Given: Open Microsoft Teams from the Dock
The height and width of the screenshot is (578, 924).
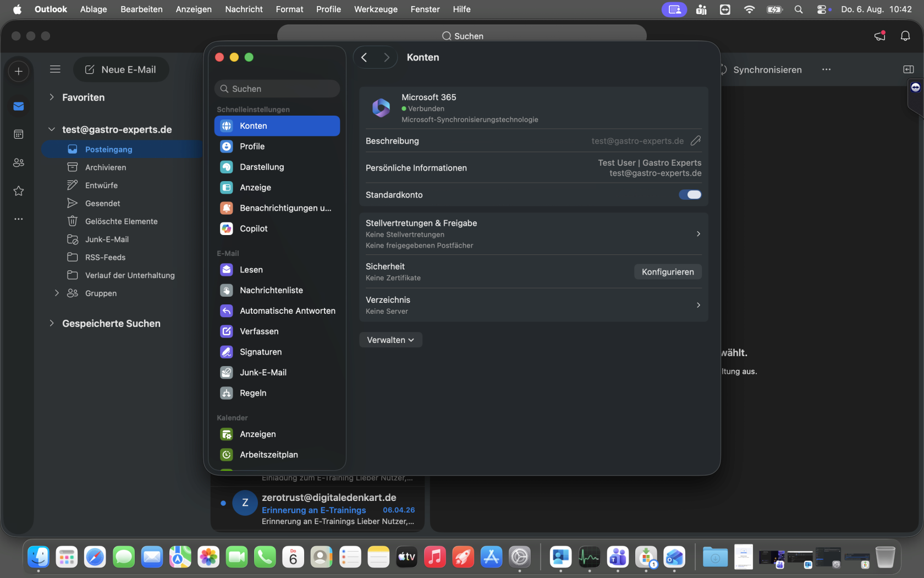Looking at the screenshot, I should click(x=618, y=557).
